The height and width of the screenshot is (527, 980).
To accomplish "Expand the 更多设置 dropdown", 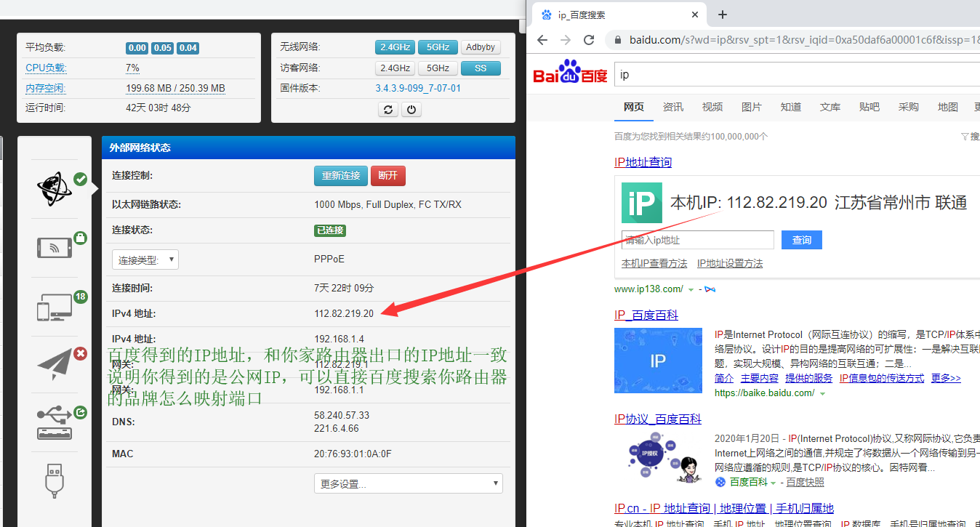I will pos(408,484).
